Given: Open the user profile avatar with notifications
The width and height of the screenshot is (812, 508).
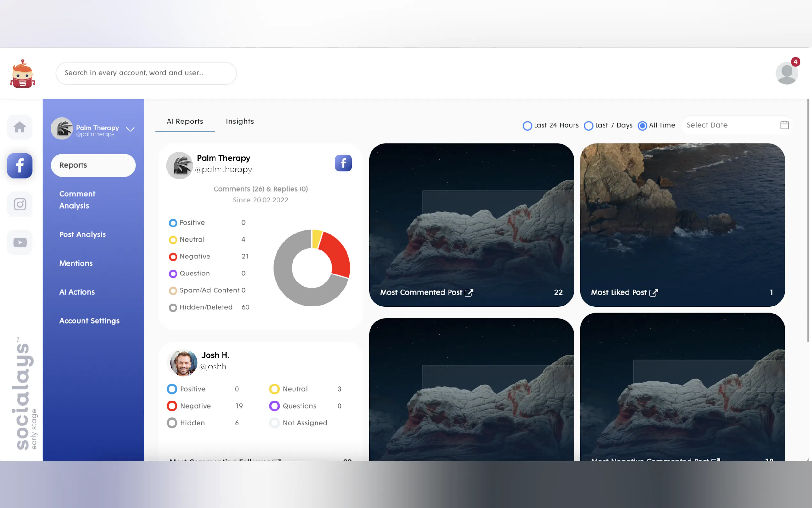Looking at the screenshot, I should tap(786, 73).
